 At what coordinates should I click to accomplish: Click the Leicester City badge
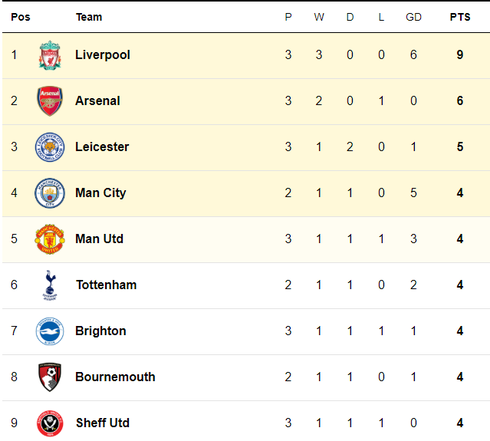click(50, 147)
